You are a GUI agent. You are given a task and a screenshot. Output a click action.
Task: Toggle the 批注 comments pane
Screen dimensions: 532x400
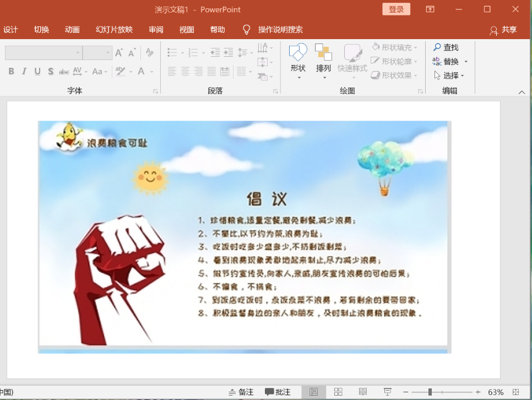(x=278, y=392)
